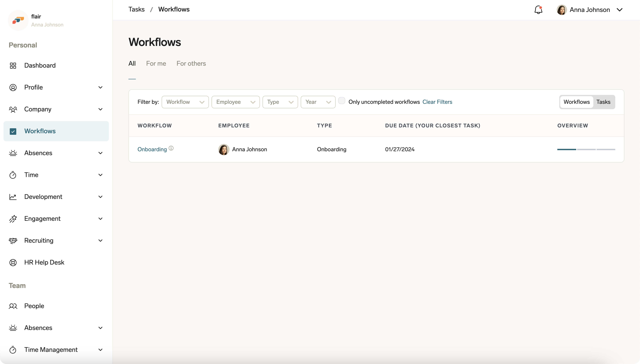Select the Workflows sidebar item
Image resolution: width=640 pixels, height=364 pixels.
click(40, 131)
